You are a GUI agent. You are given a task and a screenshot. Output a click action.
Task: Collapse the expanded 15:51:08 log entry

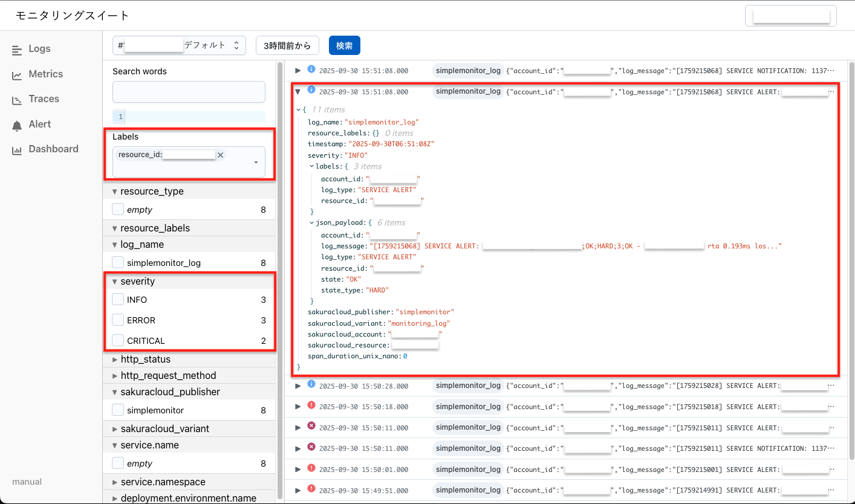[x=297, y=92]
